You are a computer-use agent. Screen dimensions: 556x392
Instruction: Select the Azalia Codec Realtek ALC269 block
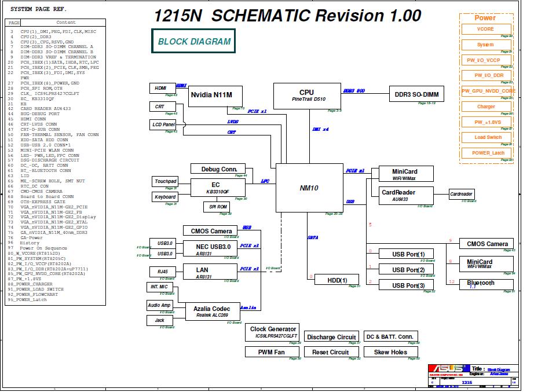(x=213, y=312)
